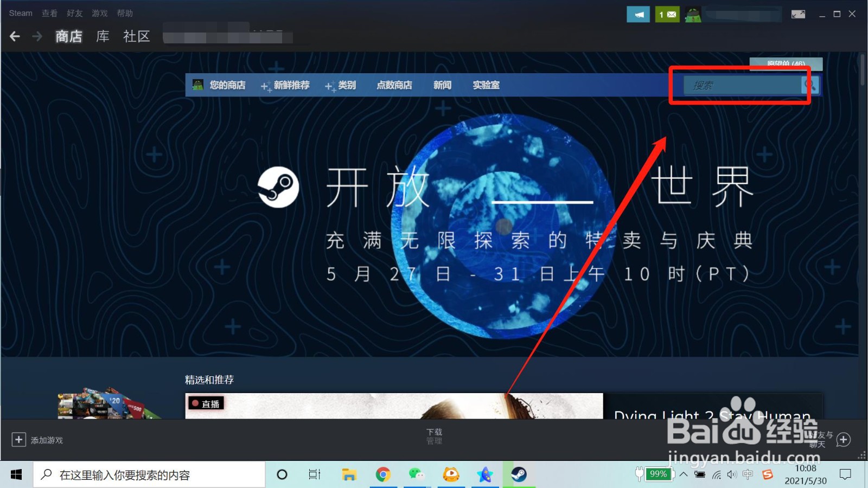Open the Windows Start button
The image size is (868, 488).
(x=16, y=475)
